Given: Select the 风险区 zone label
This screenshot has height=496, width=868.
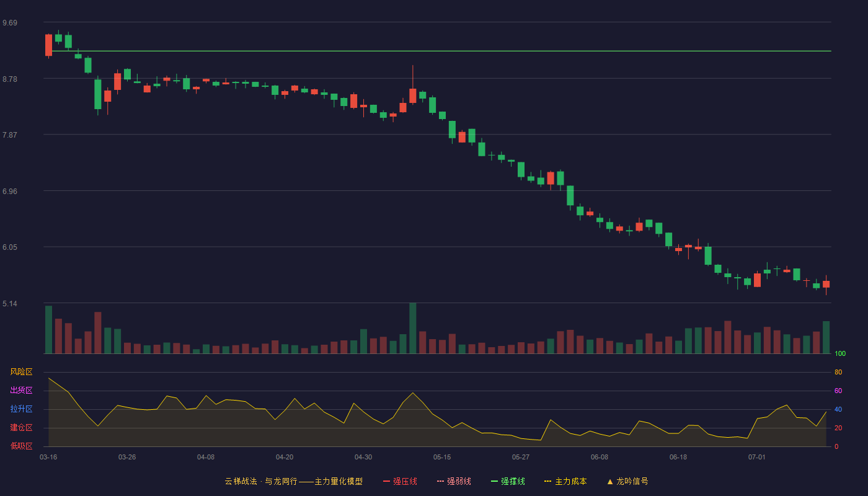Looking at the screenshot, I should tap(21, 372).
